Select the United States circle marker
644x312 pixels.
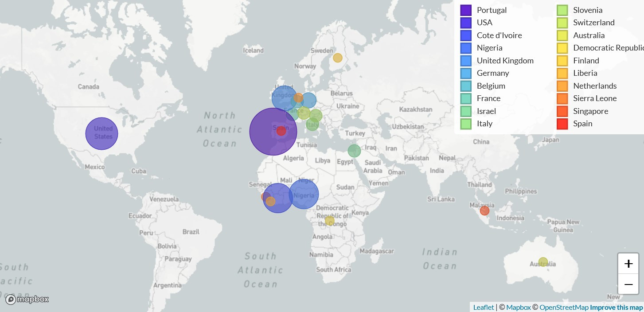101,133
